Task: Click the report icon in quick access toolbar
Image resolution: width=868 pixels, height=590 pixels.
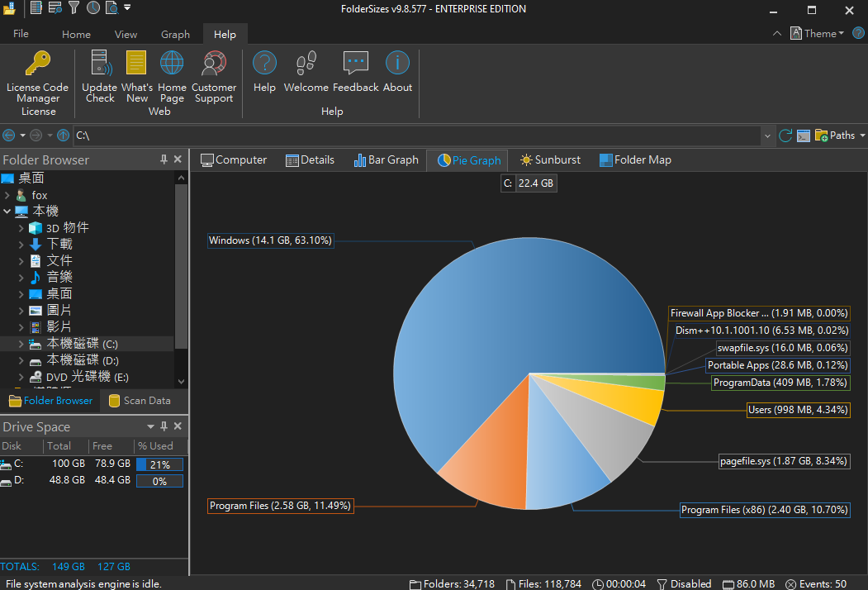Action: point(36,7)
